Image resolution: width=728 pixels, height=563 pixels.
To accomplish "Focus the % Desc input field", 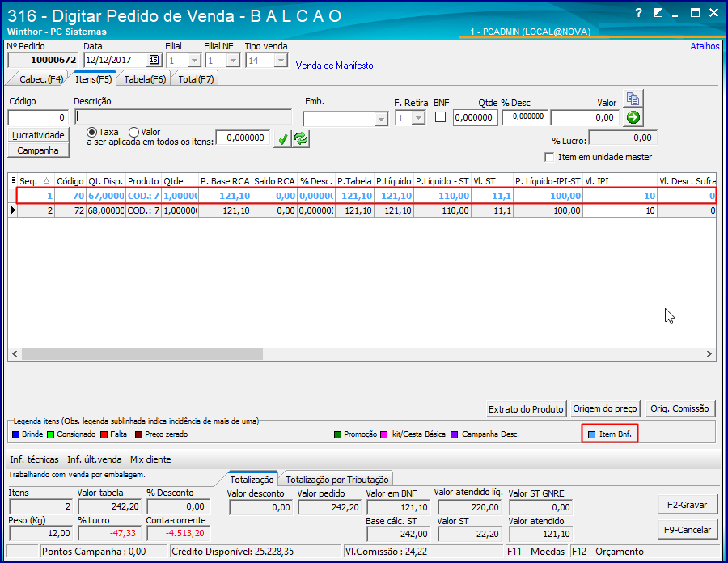I will (525, 117).
